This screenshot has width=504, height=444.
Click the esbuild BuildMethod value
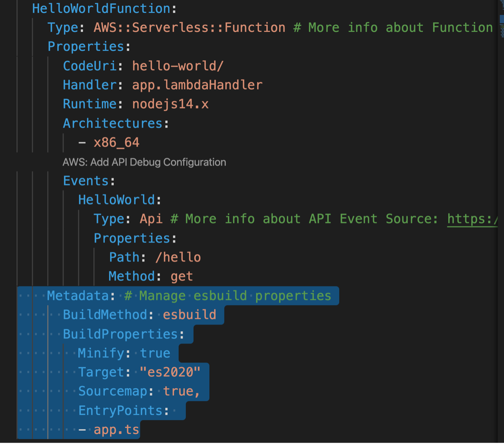[190, 314]
